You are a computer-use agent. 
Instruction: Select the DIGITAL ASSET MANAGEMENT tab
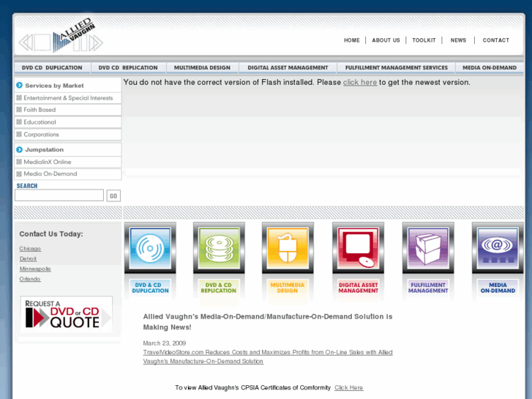[x=288, y=67]
